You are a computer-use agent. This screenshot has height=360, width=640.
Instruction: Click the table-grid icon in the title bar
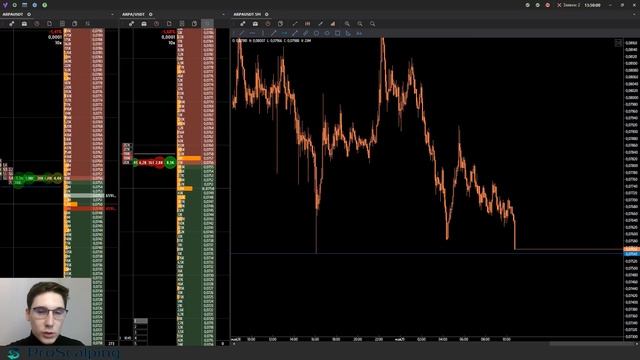[x=24, y=5]
